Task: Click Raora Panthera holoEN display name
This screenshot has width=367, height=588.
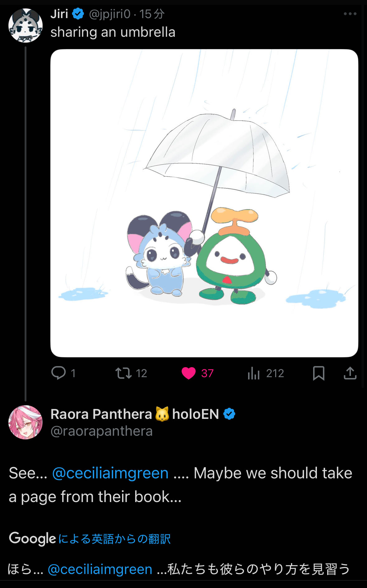Action: pos(134,414)
